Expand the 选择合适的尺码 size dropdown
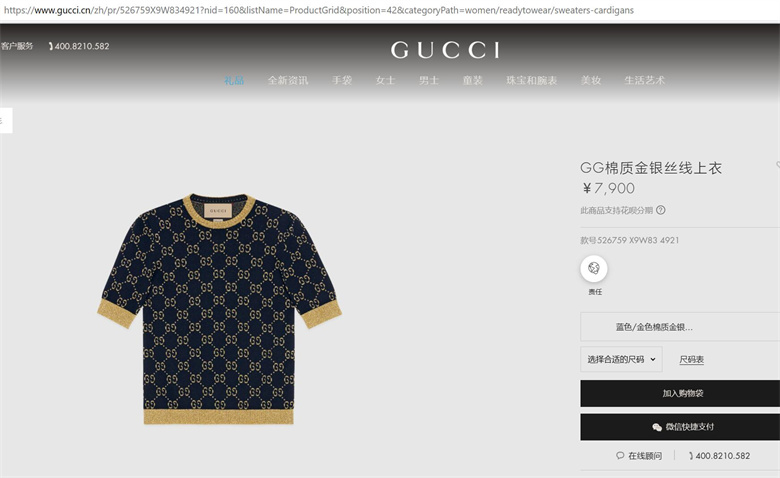The image size is (780, 478). (x=621, y=359)
